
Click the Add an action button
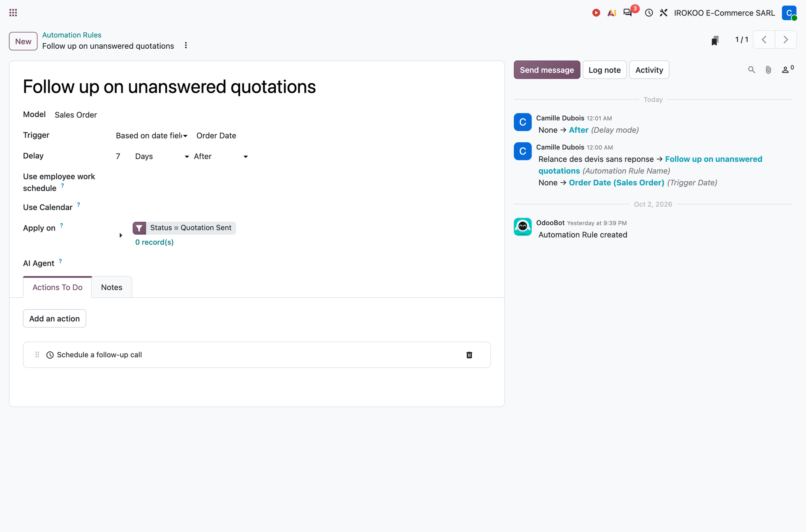point(55,319)
